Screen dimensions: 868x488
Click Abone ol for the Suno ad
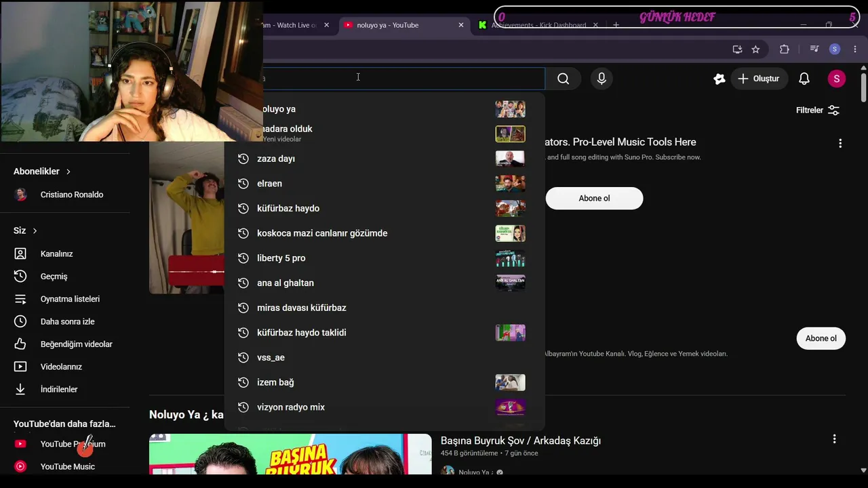coord(594,199)
